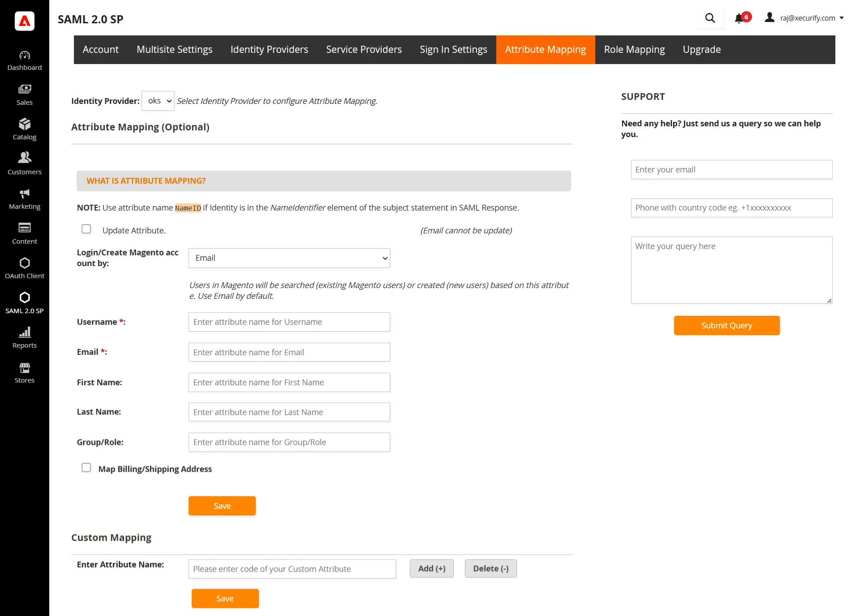860x616 pixels.
Task: Go to the Account tab
Action: pos(101,50)
